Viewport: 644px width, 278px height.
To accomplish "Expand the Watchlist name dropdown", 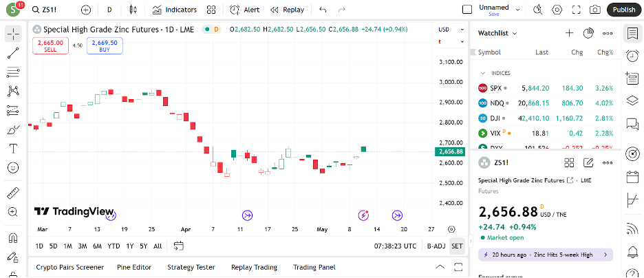I will pos(497,33).
